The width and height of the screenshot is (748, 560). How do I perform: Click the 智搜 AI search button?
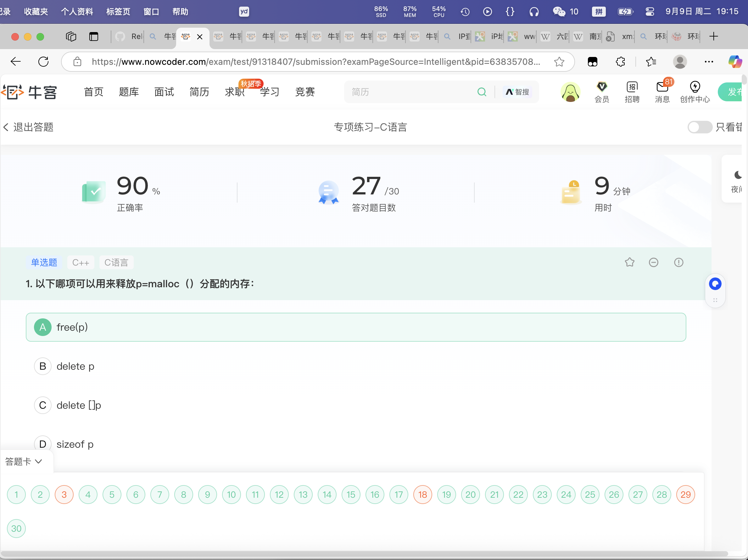click(x=517, y=92)
